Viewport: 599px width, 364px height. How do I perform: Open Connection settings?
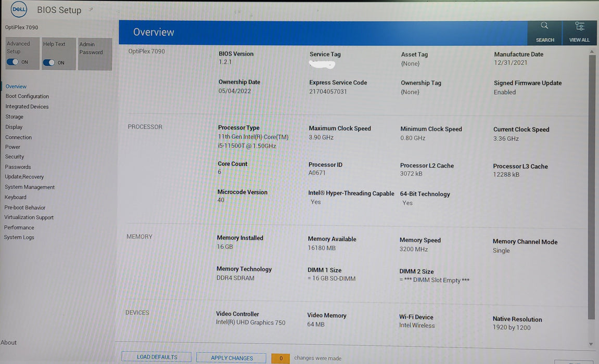[18, 137]
